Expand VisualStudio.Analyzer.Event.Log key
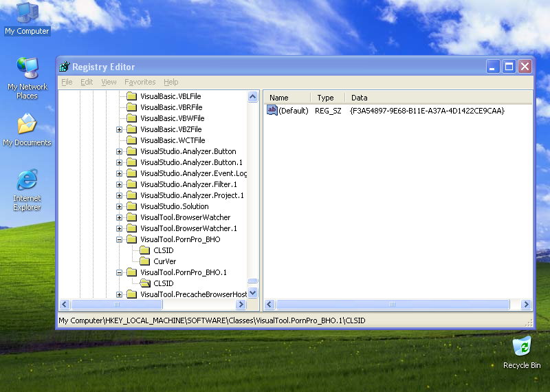 119,173
